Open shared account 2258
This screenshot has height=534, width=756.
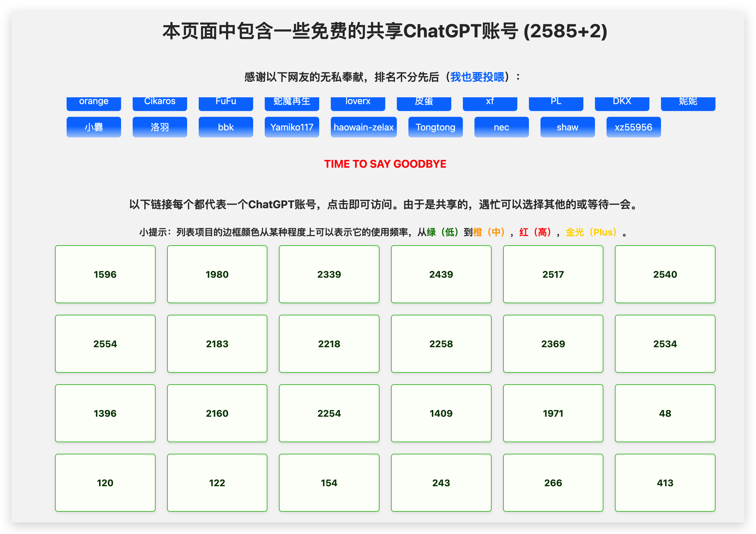(x=441, y=344)
